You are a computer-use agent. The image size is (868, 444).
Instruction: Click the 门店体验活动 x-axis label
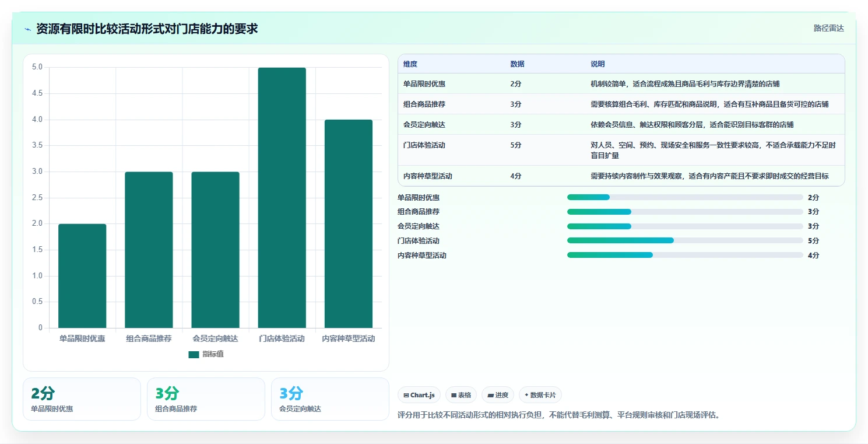(282, 338)
